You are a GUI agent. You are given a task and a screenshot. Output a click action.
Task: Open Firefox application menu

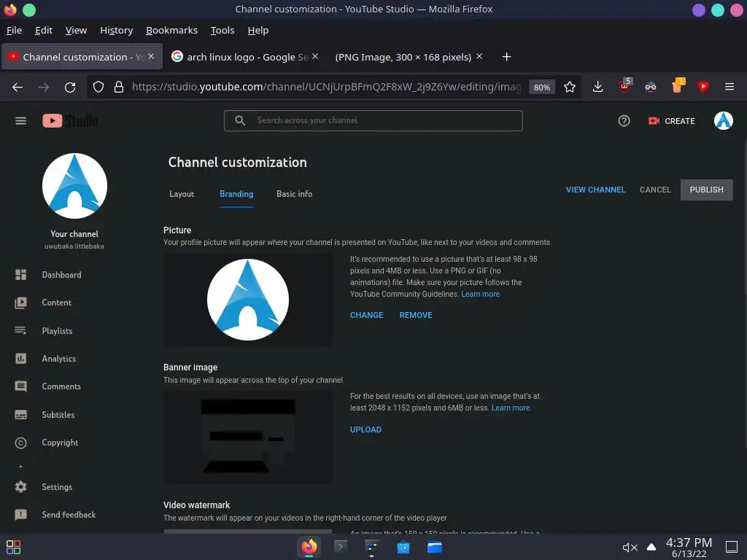[x=729, y=87]
